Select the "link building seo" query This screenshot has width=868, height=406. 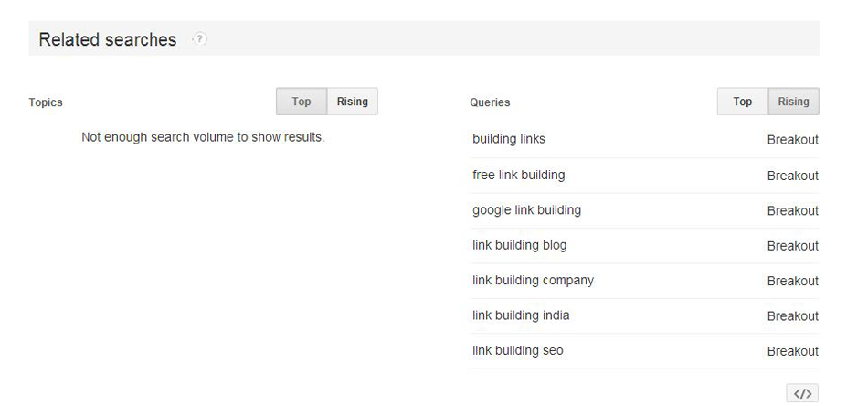518,350
